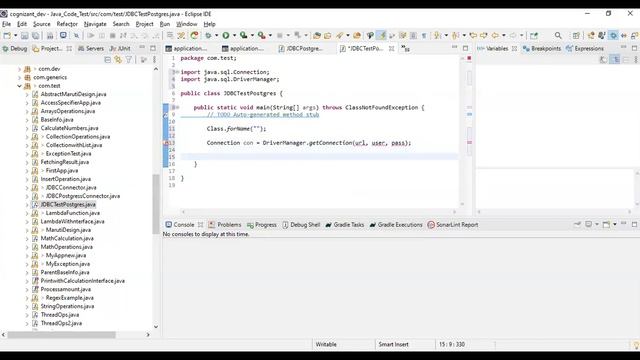Image resolution: width=640 pixels, height=360 pixels.
Task: Switch to the Problems tab
Action: click(x=224, y=225)
